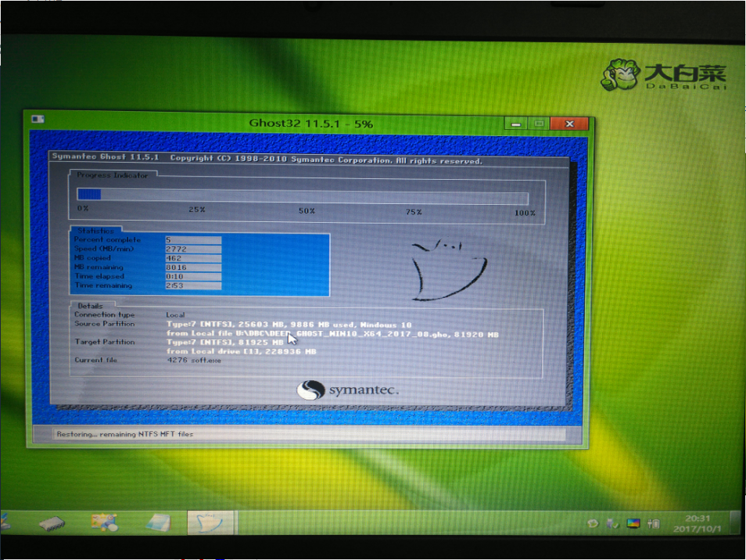Viewport: 746px width, 560px height.
Task: Click the partially visible leftmost taskbar icon
Action: [x=5, y=522]
